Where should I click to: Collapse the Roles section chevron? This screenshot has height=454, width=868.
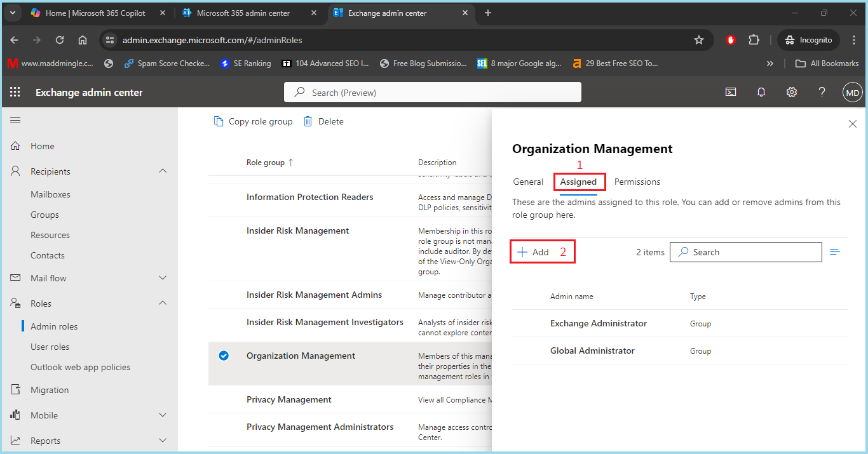163,304
